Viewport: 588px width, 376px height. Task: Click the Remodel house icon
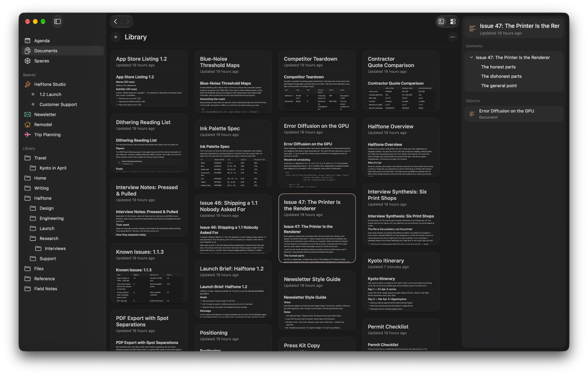tap(28, 125)
